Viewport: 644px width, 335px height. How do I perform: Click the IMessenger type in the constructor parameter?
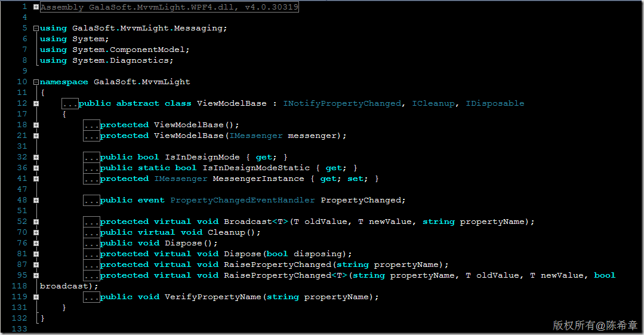point(256,136)
